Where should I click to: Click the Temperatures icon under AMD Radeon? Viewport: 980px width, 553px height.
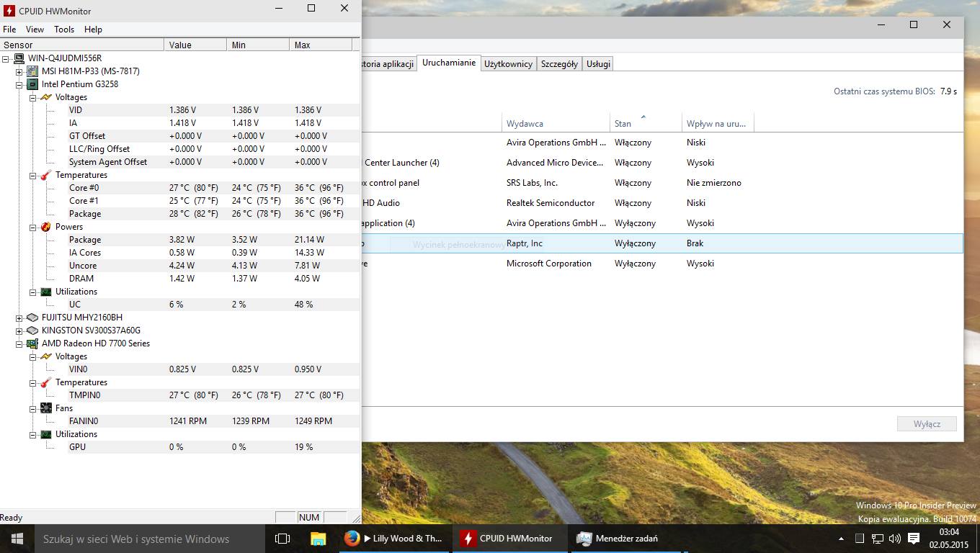46,382
